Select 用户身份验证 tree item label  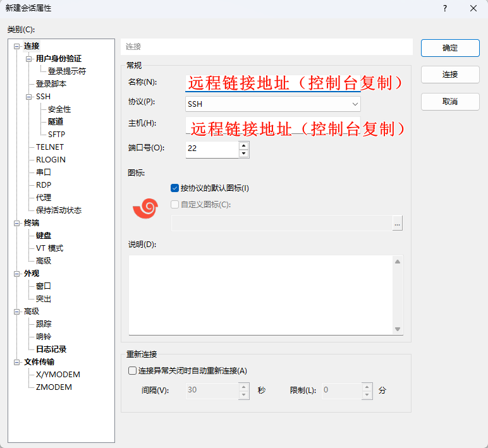click(x=59, y=59)
